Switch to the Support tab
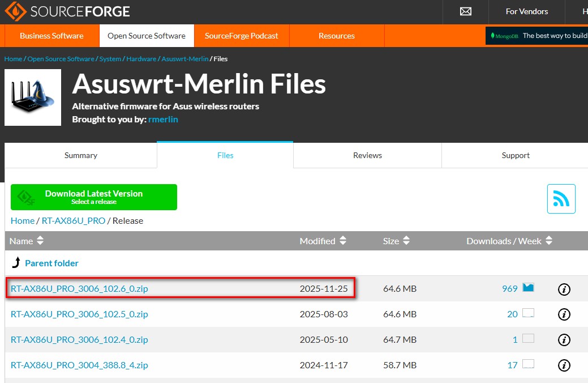This screenshot has height=383, width=588. 516,155
